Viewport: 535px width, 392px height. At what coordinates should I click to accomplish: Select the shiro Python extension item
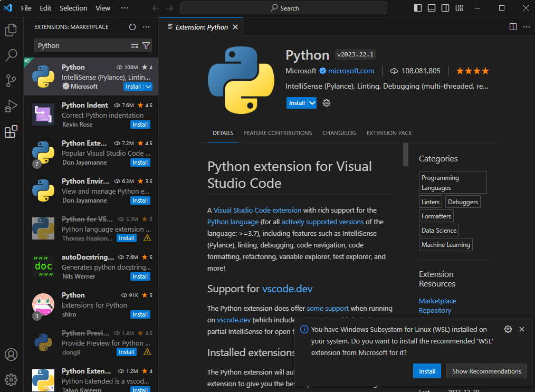click(x=91, y=304)
